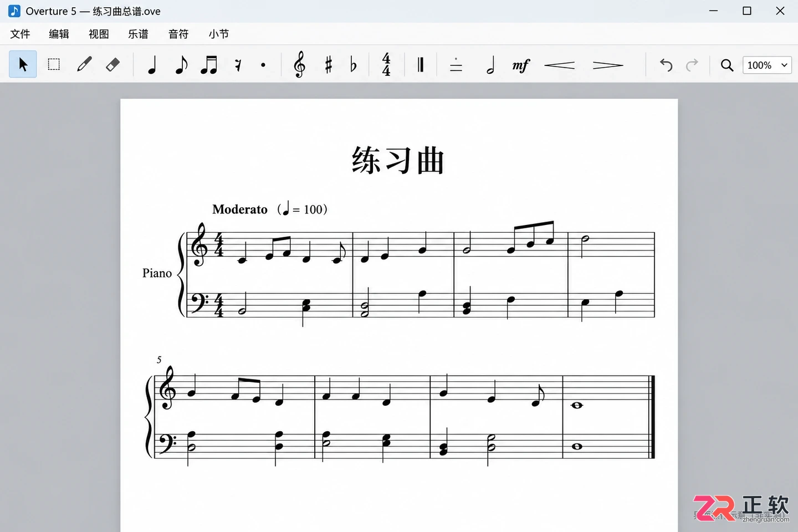Open the 编辑 menu
798x532 pixels.
click(x=59, y=34)
